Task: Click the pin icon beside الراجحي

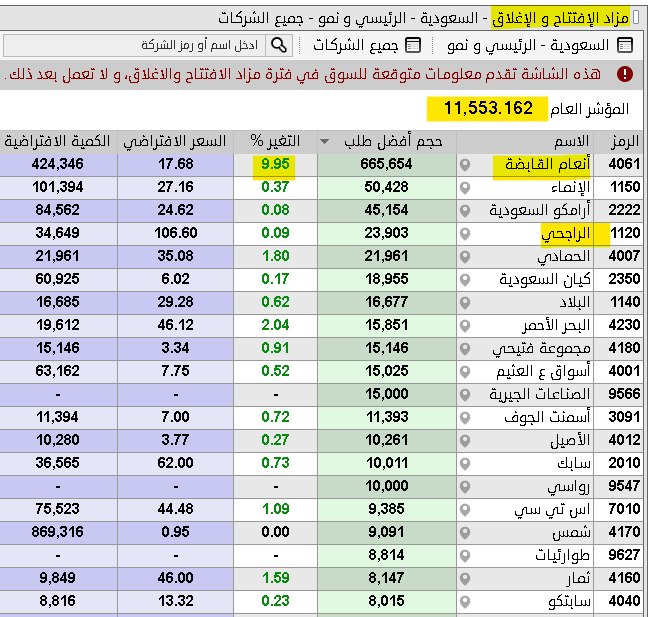Action: point(465,234)
